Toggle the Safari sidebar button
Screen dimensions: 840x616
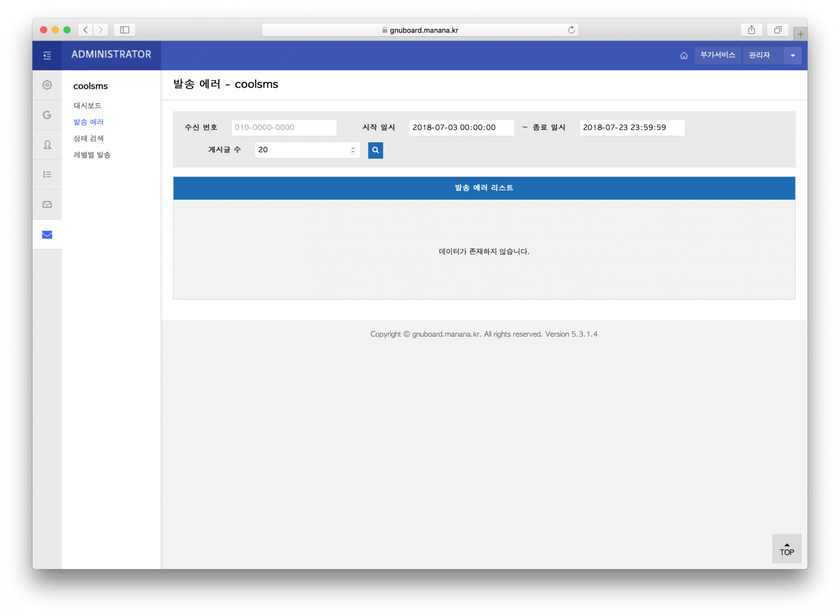coord(124,30)
